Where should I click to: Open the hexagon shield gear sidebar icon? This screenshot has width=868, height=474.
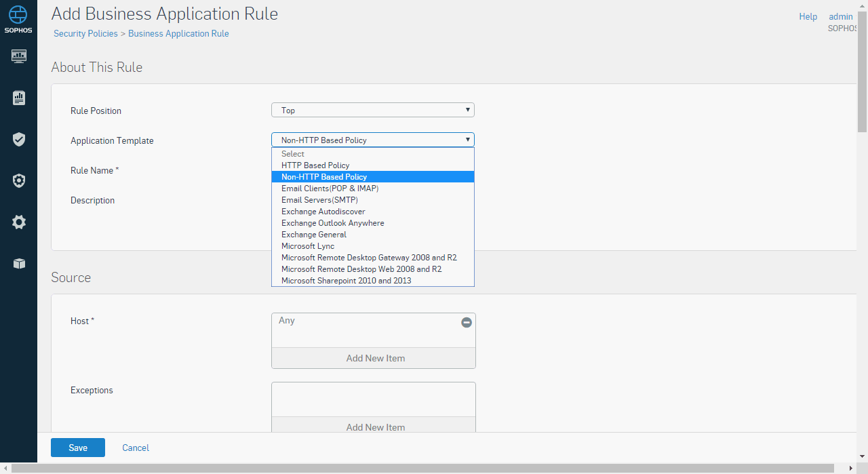tap(19, 180)
